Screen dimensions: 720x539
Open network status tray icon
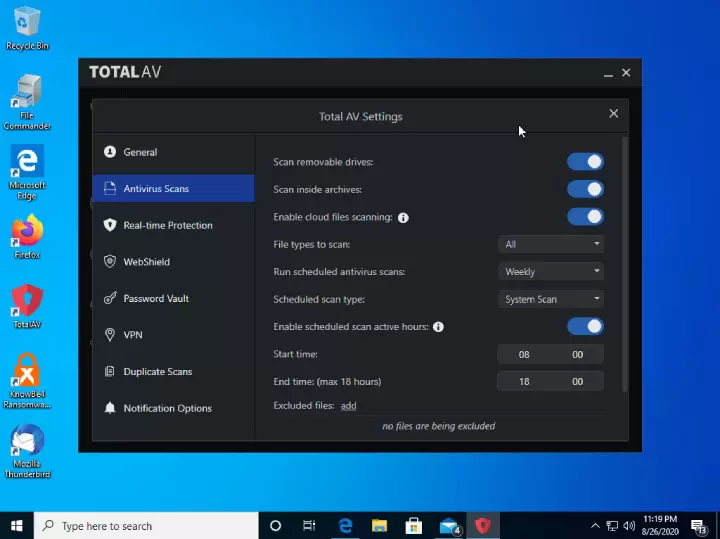[612, 526]
